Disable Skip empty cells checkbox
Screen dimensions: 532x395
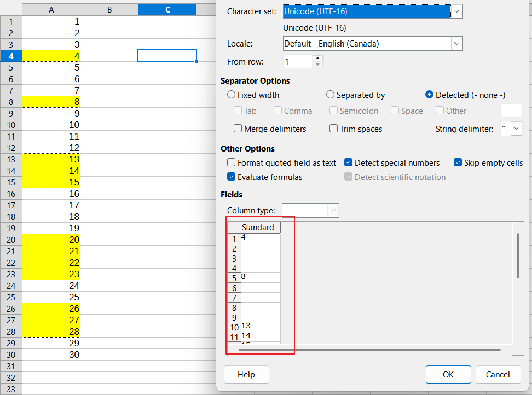(458, 163)
